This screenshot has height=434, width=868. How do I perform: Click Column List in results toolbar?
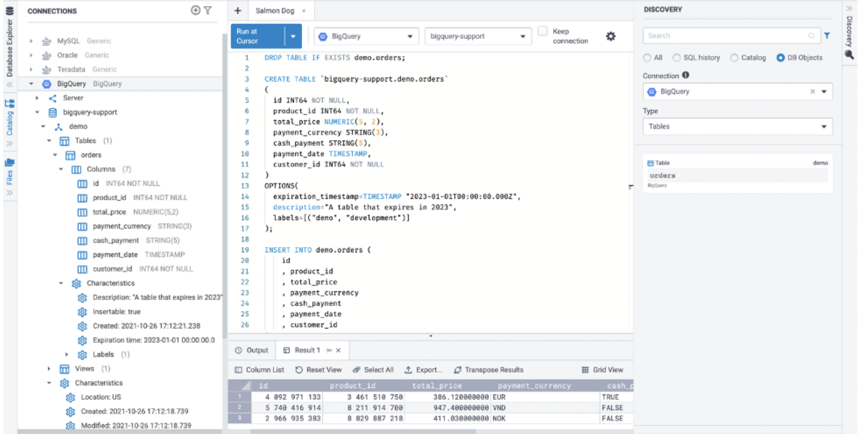click(259, 370)
